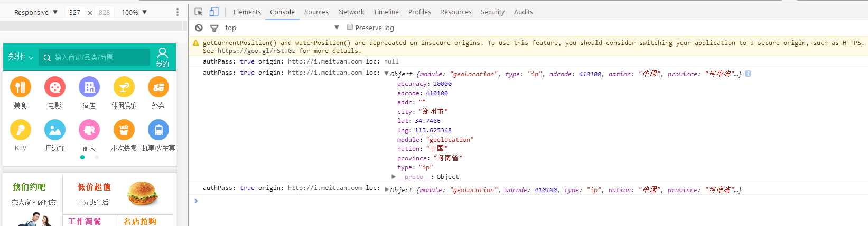Open the 100% zoom dropdown
The image size is (868, 226).
[x=134, y=12]
